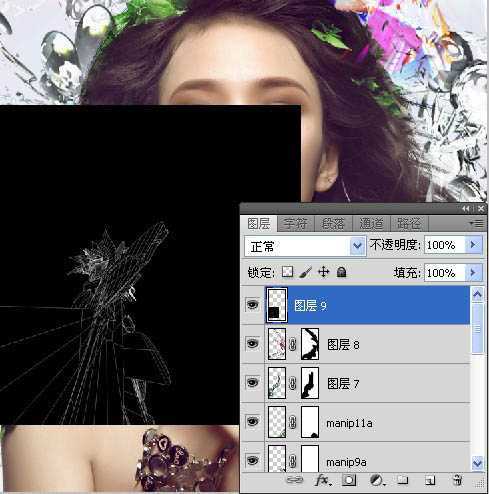Create a new fill or adjustment layer

point(377,480)
